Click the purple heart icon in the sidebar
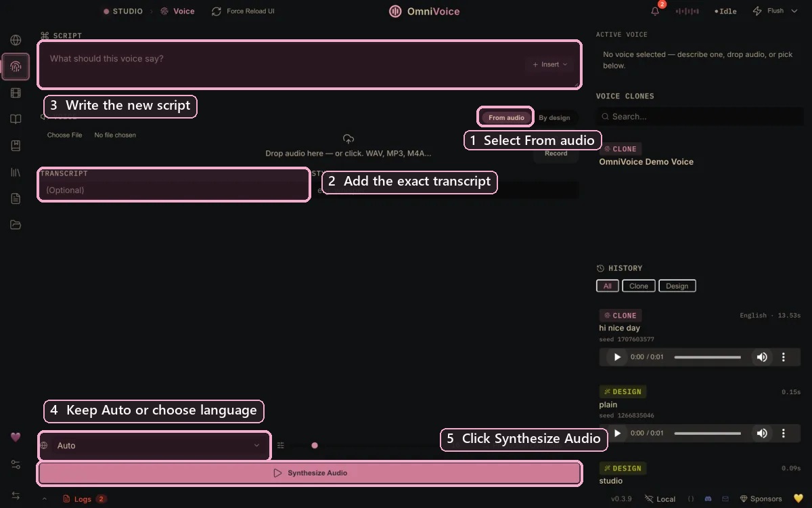 click(16, 437)
